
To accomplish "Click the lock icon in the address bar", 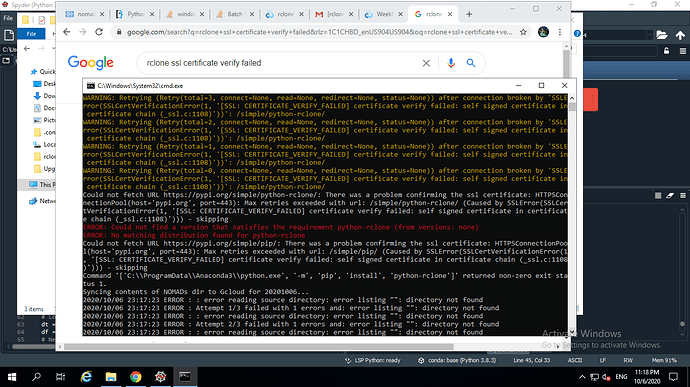I will 118,32.
